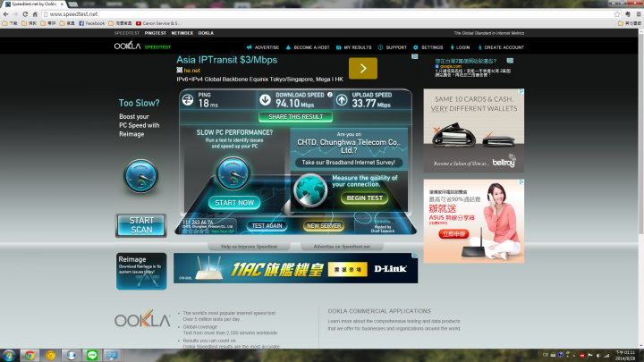Image resolution: width=644 pixels, height=362 pixels.
Task: Click SHARE THIS RESULT button
Action: 296,117
